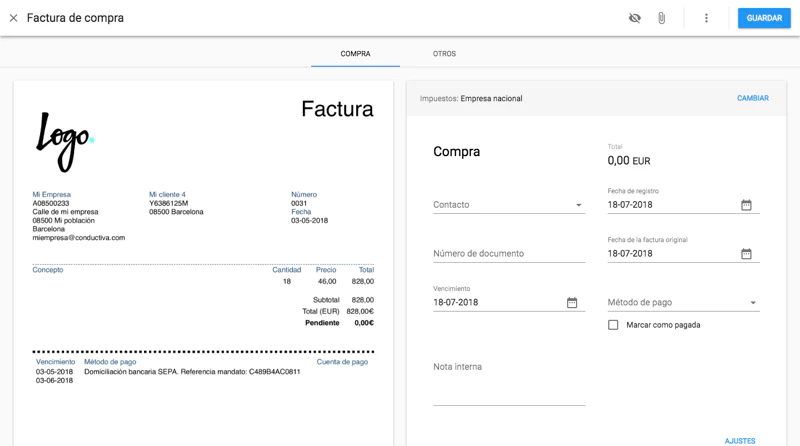Screen dimensions: 800x446
Task: Click the Número de documento field
Action: tap(508, 254)
